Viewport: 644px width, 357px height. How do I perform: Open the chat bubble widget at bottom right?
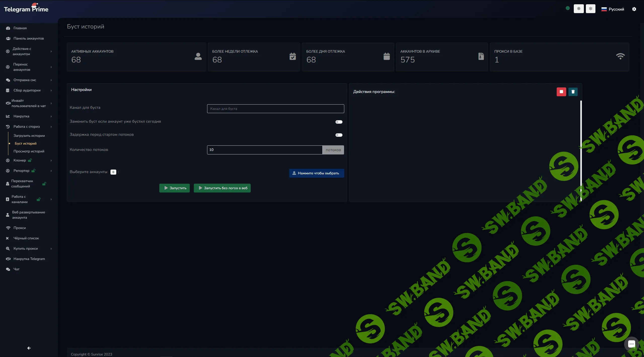(x=631, y=344)
